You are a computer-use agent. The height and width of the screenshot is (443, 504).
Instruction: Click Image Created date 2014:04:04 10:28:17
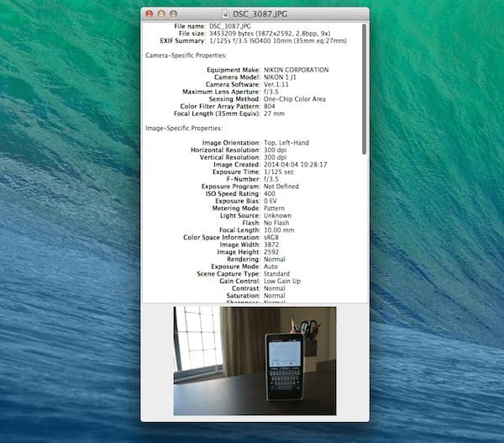pyautogui.click(x=296, y=165)
